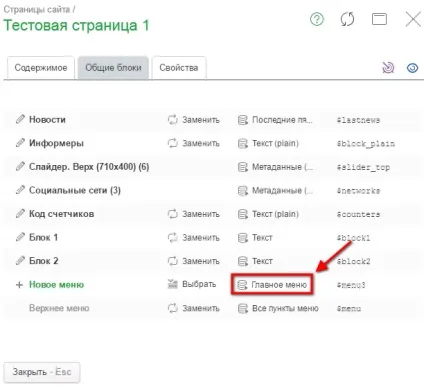Viewport: 424px width, 391px height.
Task: Click the $block2 variable text
Action: click(353, 262)
